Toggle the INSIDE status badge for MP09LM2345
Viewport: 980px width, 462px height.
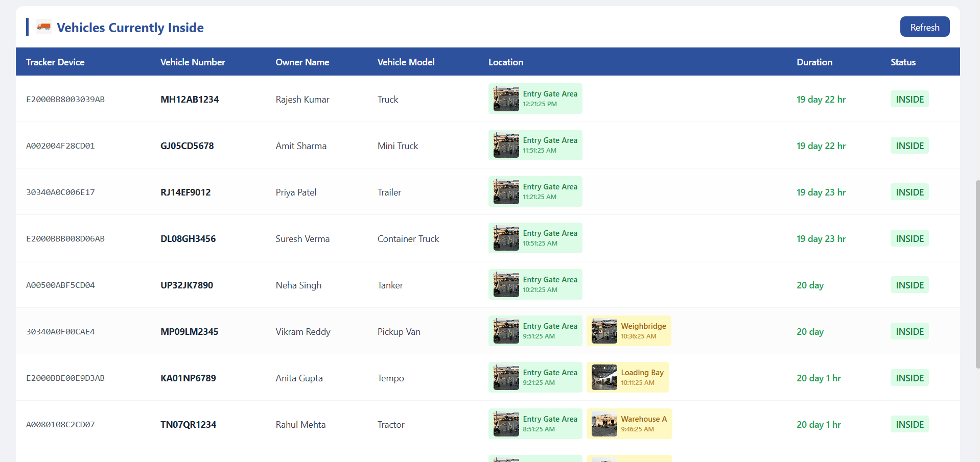pyautogui.click(x=909, y=331)
